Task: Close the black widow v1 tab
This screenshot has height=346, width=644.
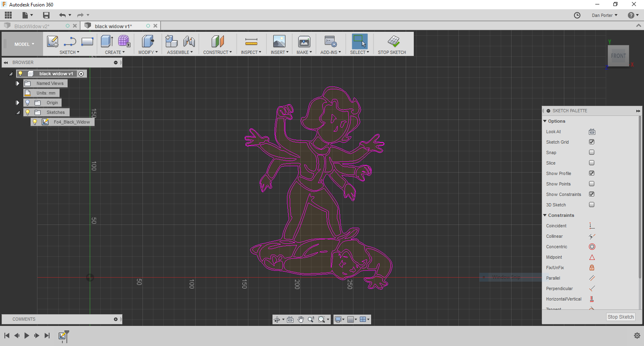Action: [x=155, y=26]
